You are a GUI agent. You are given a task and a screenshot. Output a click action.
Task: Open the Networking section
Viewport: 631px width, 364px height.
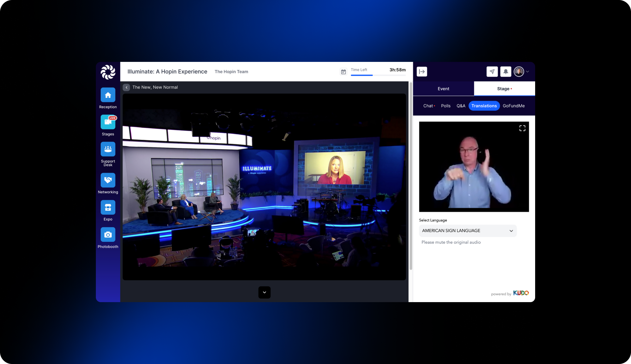tap(108, 180)
